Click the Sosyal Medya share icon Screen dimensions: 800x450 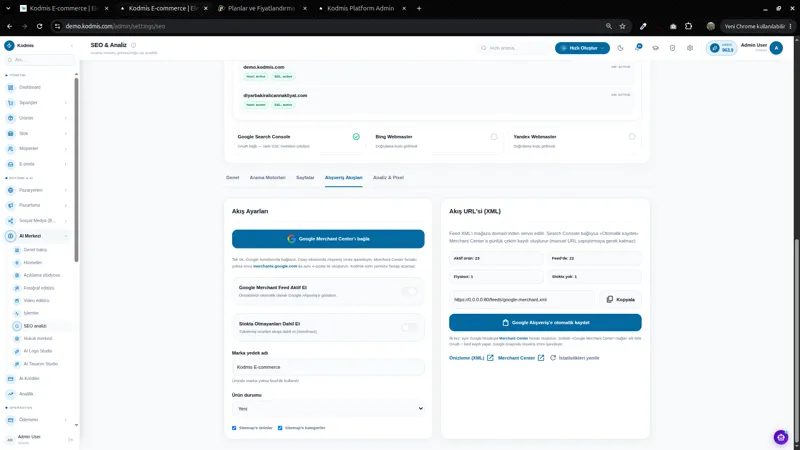[11, 220]
